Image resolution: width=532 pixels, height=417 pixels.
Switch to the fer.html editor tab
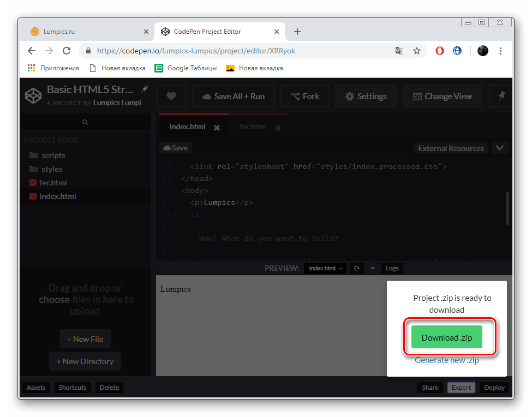pos(253,126)
